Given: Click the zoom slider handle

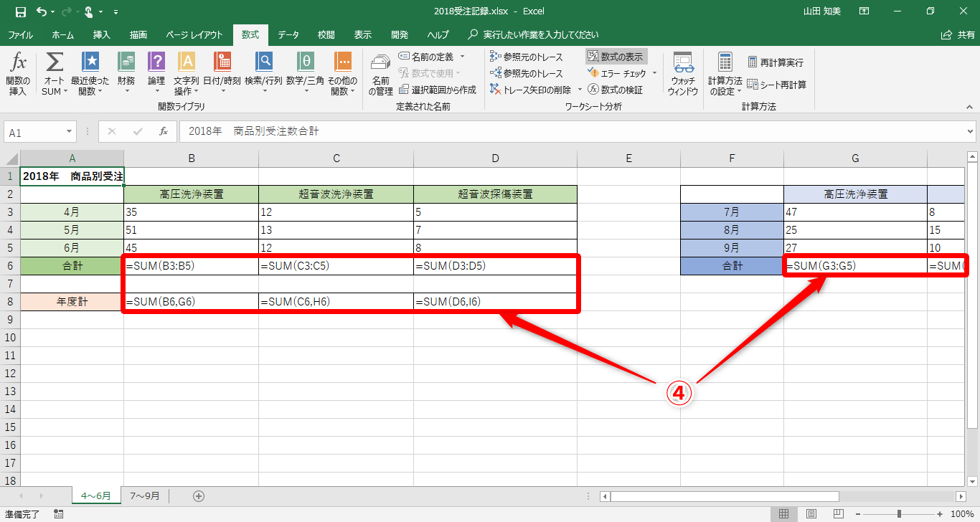Looking at the screenshot, I should pos(899,514).
